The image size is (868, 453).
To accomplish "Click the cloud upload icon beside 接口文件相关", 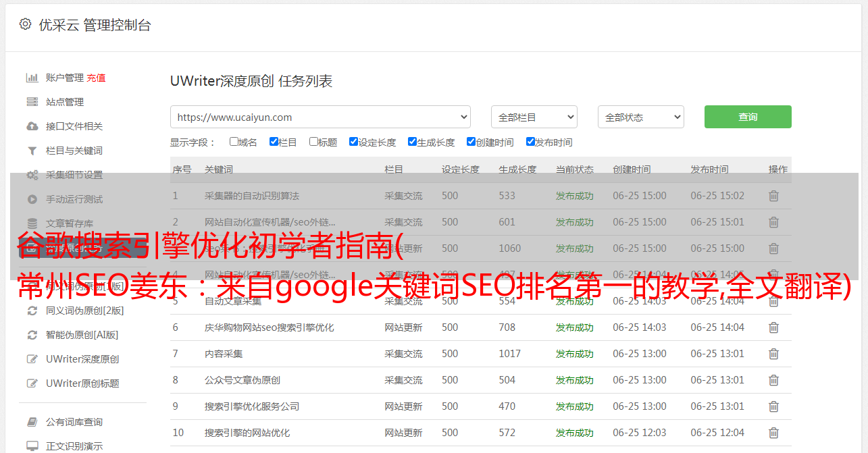I will [x=32, y=126].
